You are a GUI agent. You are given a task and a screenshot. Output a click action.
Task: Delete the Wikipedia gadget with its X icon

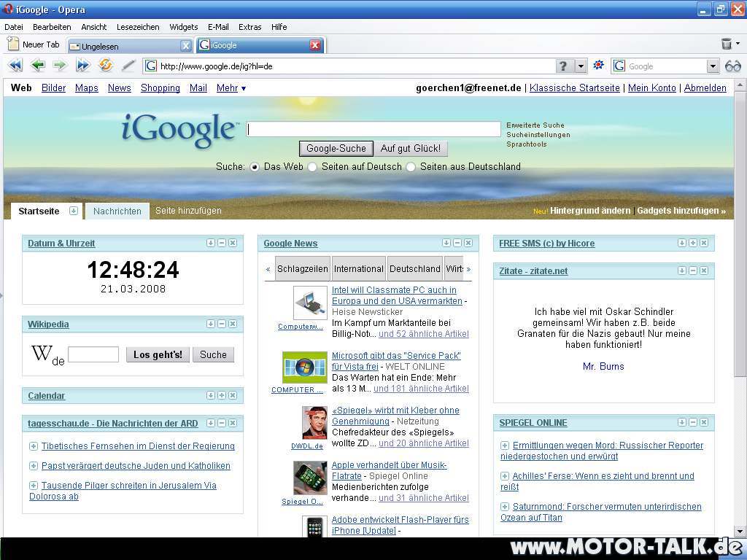(233, 324)
